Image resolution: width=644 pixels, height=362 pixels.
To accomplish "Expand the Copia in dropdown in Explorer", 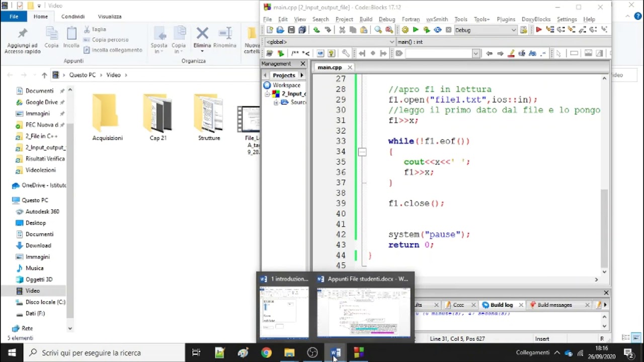I will point(179,39).
